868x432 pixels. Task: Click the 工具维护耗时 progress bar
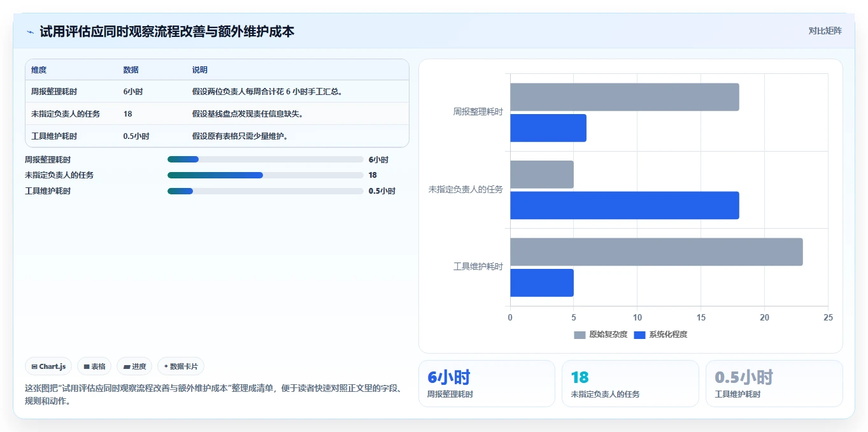click(265, 191)
